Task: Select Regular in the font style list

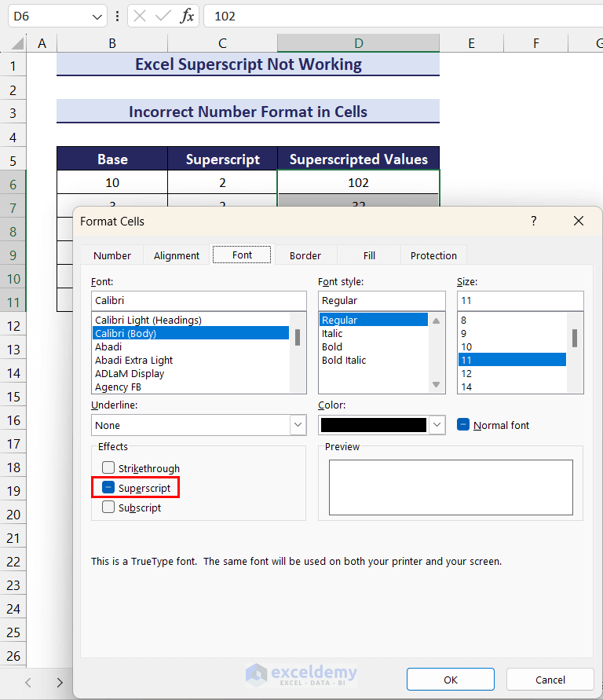Action: 374,320
